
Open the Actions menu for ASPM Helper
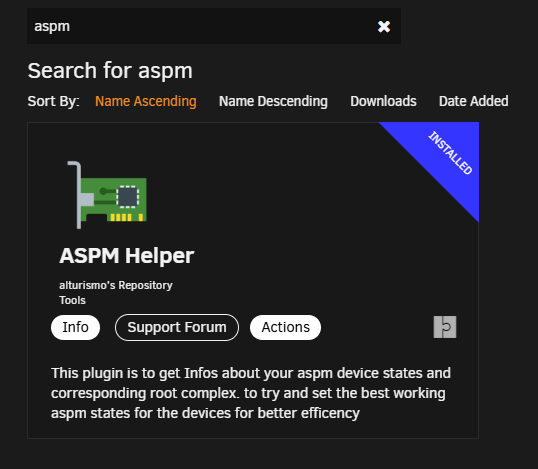click(285, 327)
